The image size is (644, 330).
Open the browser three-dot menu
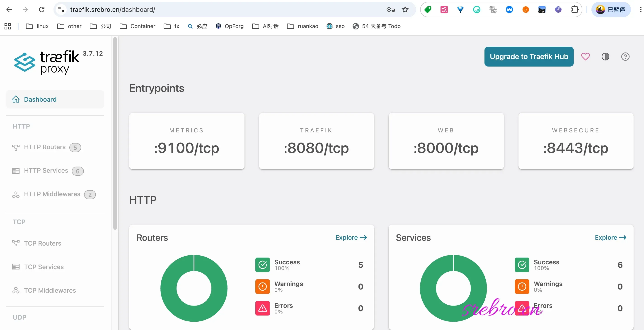point(640,10)
